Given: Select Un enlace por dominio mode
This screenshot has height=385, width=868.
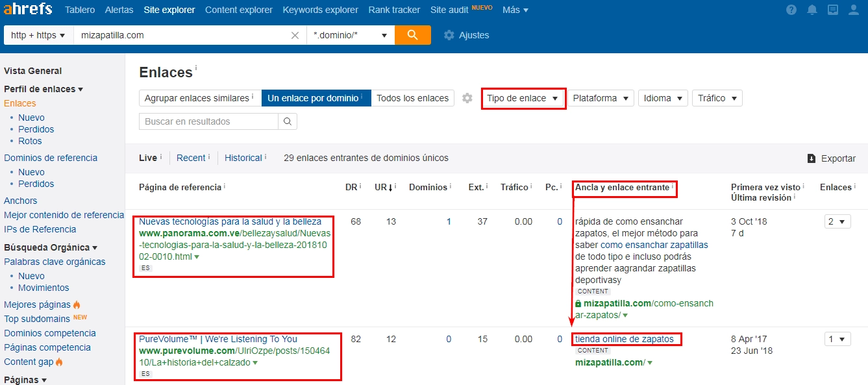Looking at the screenshot, I should [316, 98].
